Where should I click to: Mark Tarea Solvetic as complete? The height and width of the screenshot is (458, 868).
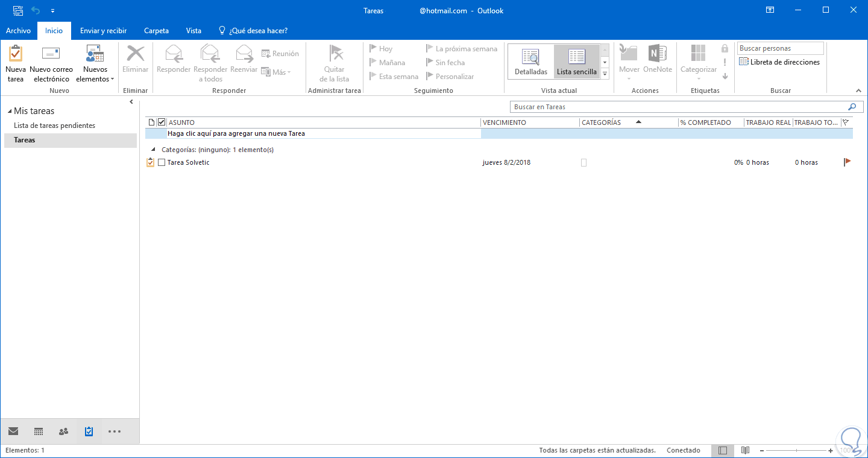tap(162, 162)
